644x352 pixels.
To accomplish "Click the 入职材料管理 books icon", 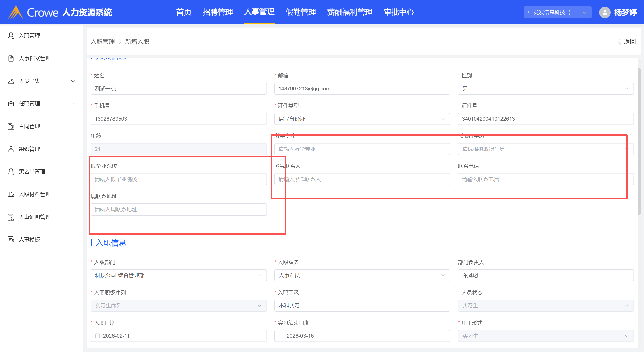I will click(x=11, y=194).
